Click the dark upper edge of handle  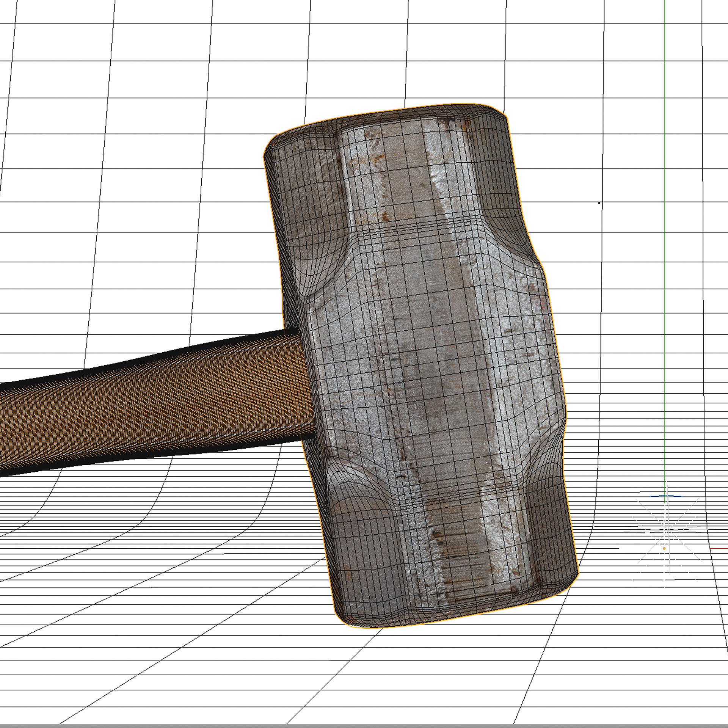tap(152, 358)
